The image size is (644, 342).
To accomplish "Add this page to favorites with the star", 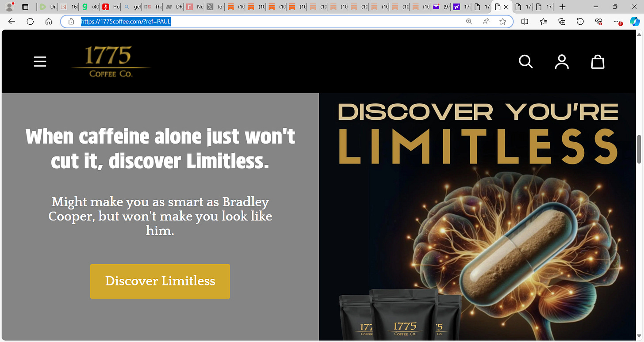I will point(502,21).
